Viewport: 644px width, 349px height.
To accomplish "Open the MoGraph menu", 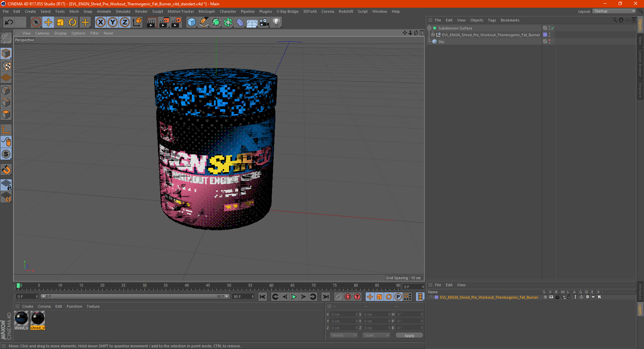I will click(x=207, y=11).
